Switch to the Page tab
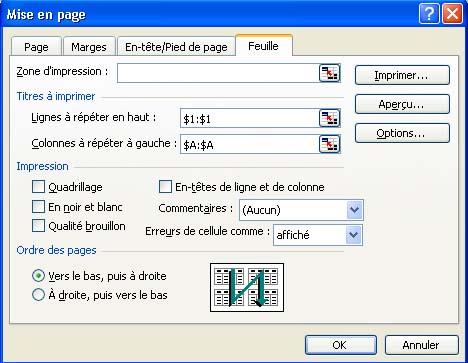This screenshot has height=363, width=468. click(36, 47)
